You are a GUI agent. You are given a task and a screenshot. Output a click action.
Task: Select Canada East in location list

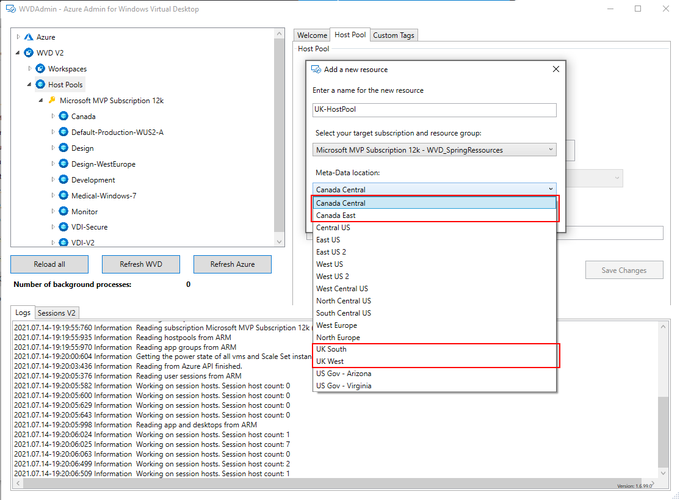tap(435, 215)
